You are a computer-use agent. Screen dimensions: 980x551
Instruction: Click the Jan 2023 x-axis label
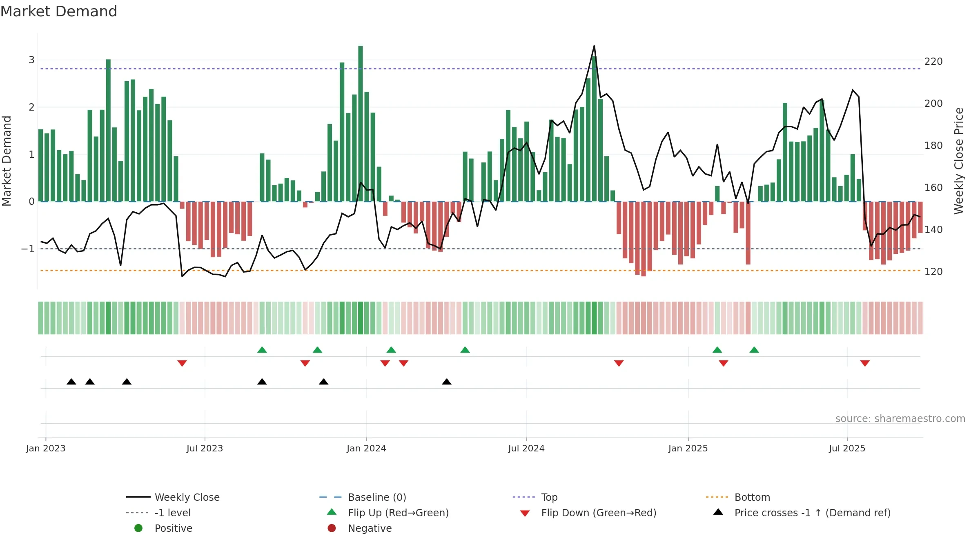(46, 448)
